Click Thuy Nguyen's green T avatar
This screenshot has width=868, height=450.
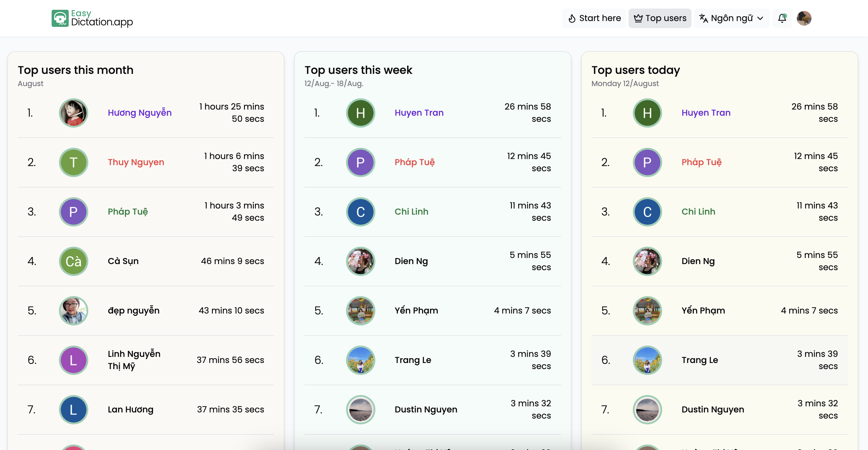pyautogui.click(x=74, y=162)
